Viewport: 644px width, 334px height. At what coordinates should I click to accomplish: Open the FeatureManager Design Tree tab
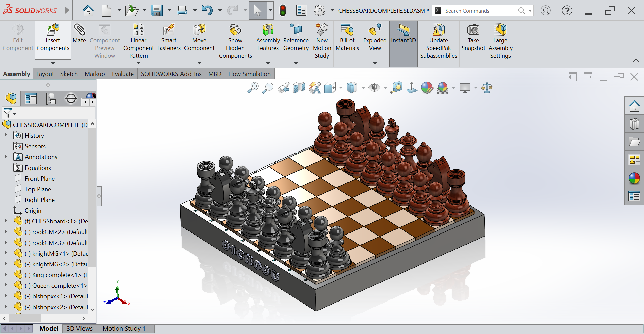click(11, 98)
